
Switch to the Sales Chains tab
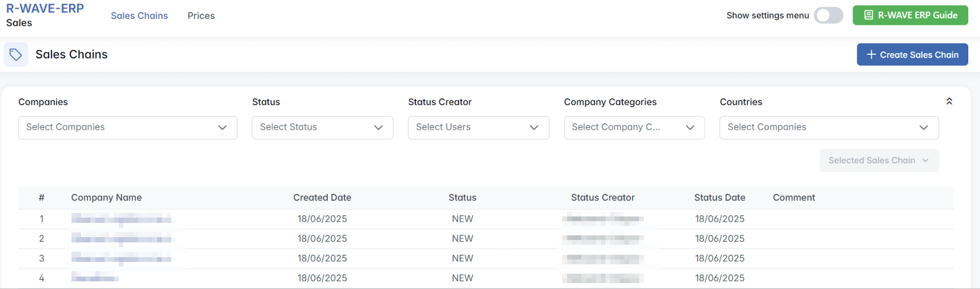(x=139, y=16)
